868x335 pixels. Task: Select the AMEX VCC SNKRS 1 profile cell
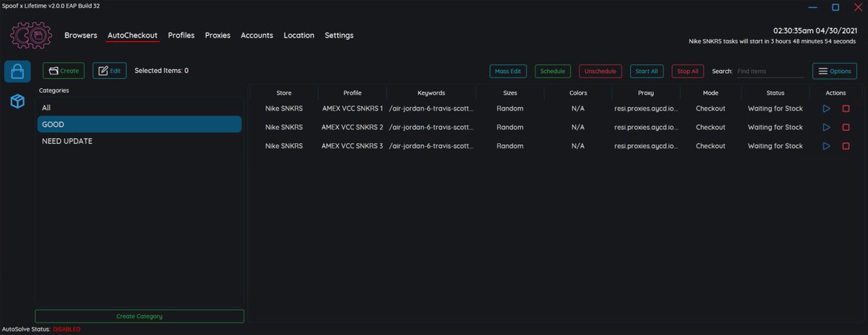pos(352,109)
